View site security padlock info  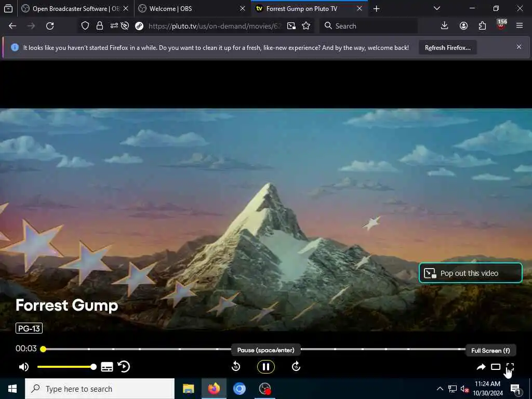pyautogui.click(x=99, y=26)
